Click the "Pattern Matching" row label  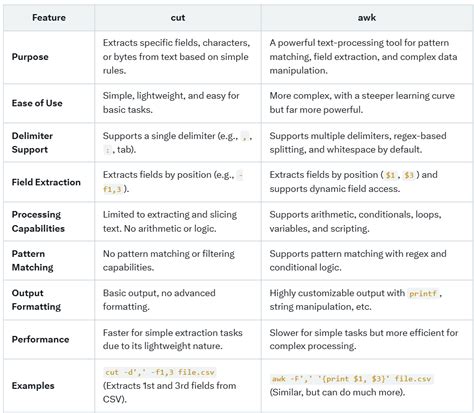pyautogui.click(x=32, y=260)
